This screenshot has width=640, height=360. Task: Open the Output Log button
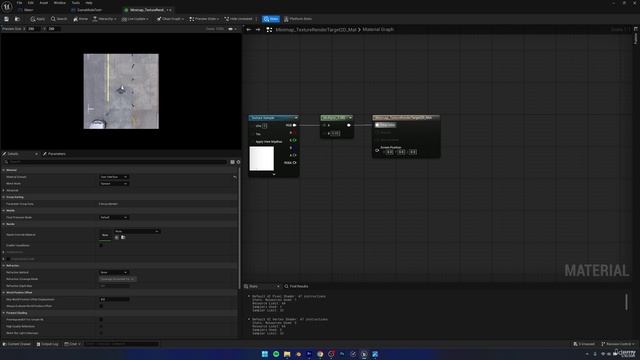pos(47,344)
